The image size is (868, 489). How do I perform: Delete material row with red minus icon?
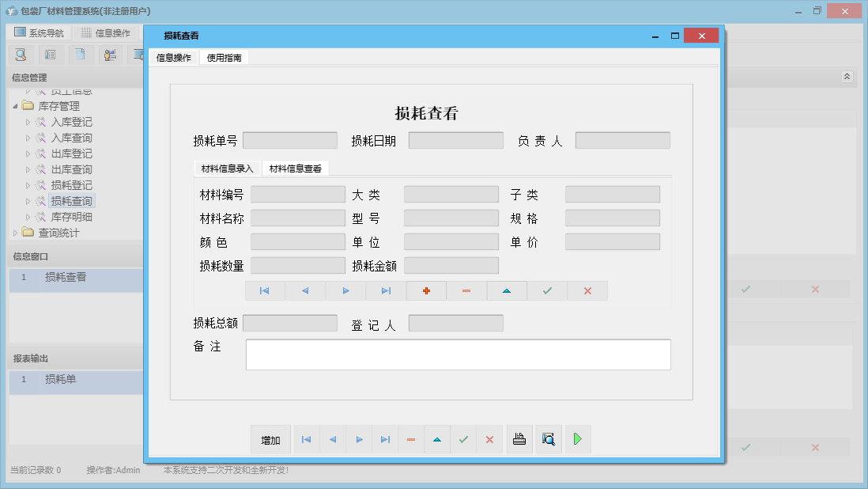point(466,290)
